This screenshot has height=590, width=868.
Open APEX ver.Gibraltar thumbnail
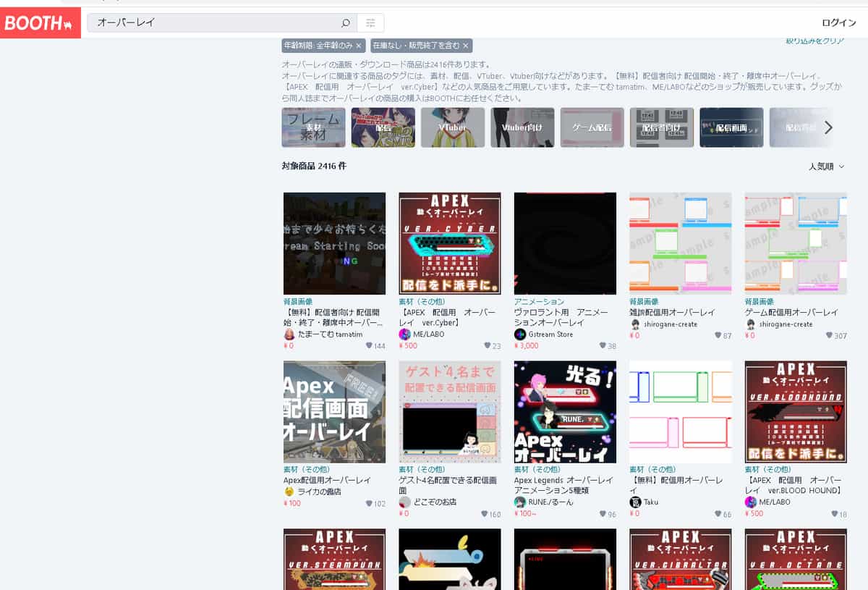681,560
